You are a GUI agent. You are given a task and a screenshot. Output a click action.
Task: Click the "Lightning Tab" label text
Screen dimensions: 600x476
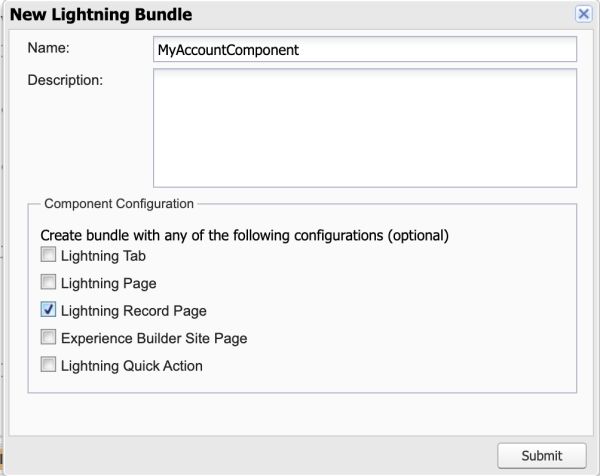103,256
